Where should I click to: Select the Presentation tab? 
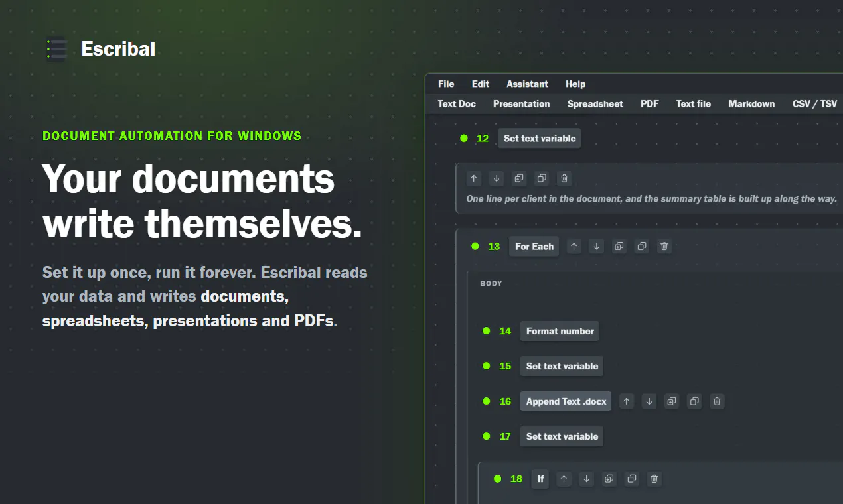(x=522, y=104)
